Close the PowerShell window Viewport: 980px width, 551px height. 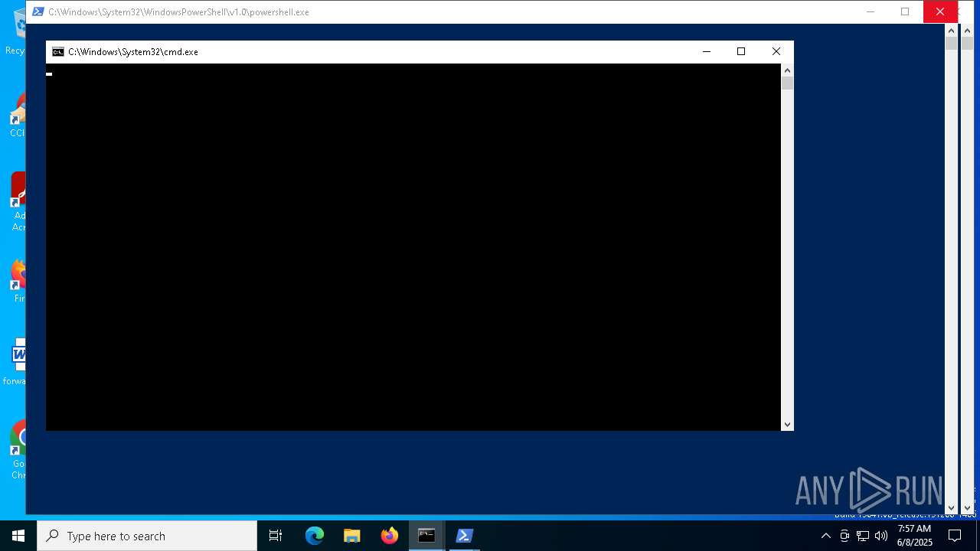pos(940,11)
